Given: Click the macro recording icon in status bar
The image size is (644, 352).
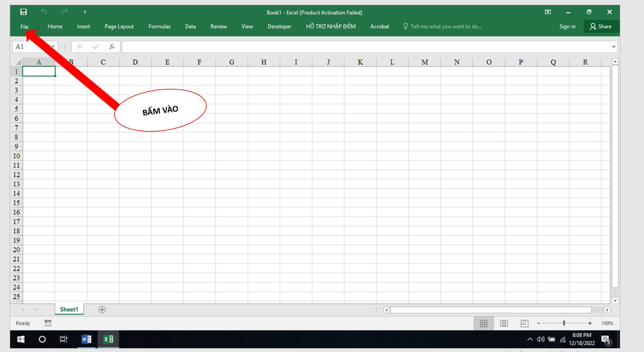Looking at the screenshot, I should click(48, 323).
